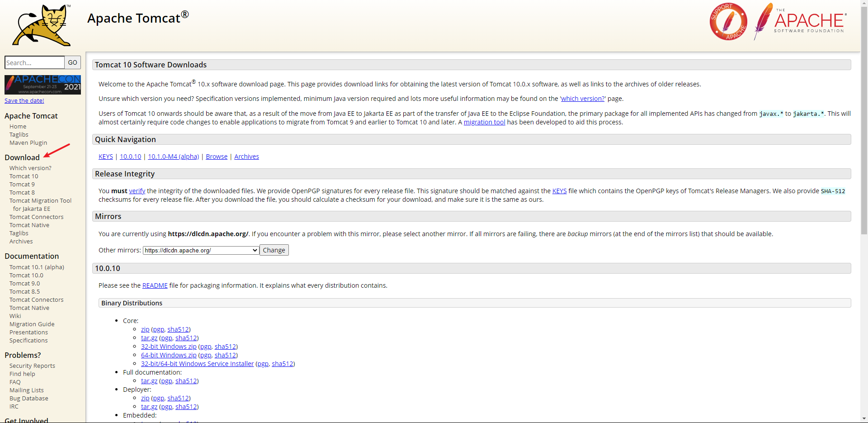The height and width of the screenshot is (423, 868).
Task: Open Tomcat 10 download sidebar link
Action: click(x=24, y=176)
